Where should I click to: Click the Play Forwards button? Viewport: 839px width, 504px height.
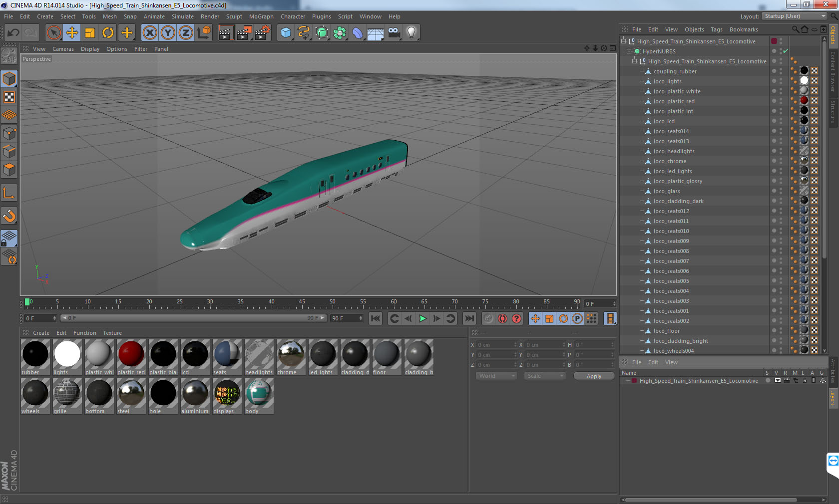click(422, 318)
